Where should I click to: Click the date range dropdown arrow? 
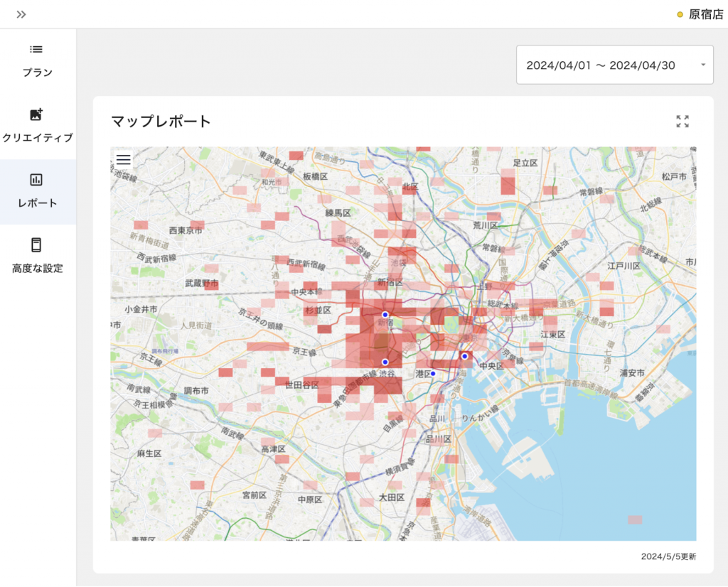click(703, 65)
